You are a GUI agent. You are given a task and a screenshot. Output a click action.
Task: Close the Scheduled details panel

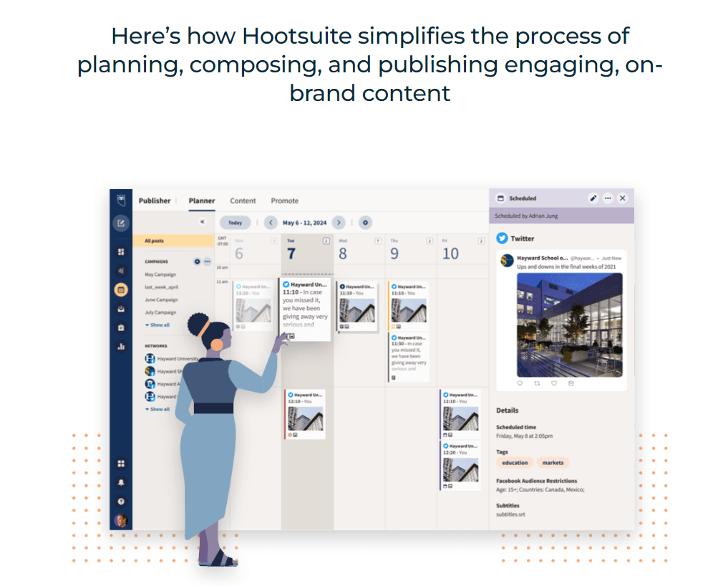click(x=623, y=198)
